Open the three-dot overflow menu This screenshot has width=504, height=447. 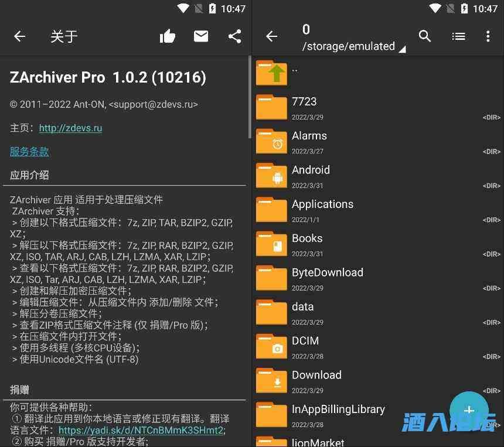click(488, 36)
